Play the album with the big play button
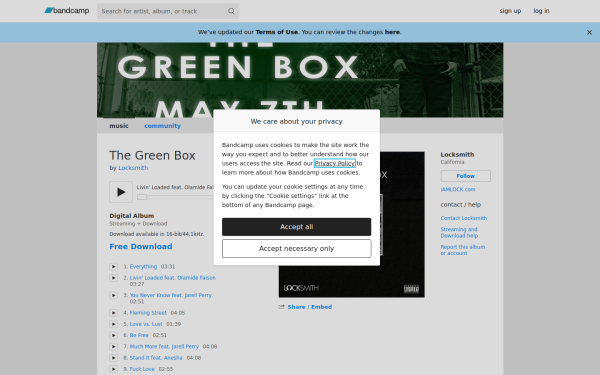The image size is (600, 375). point(121,192)
